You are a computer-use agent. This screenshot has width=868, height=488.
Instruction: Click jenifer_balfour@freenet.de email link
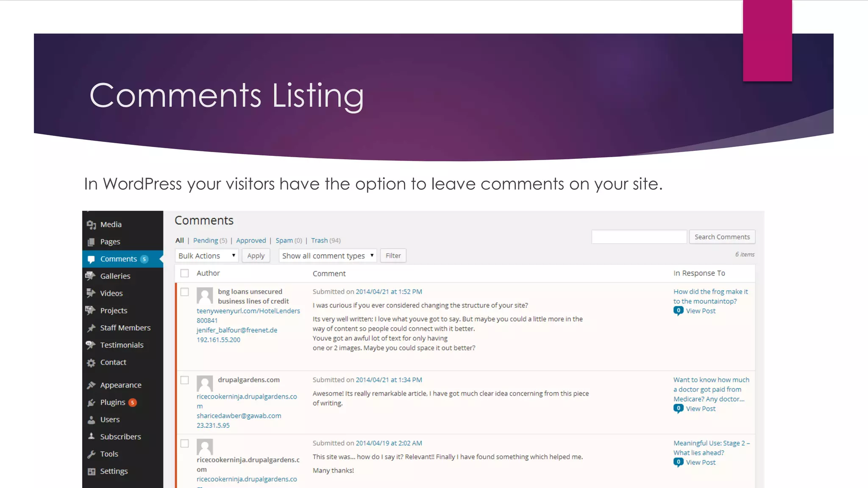pyautogui.click(x=237, y=330)
